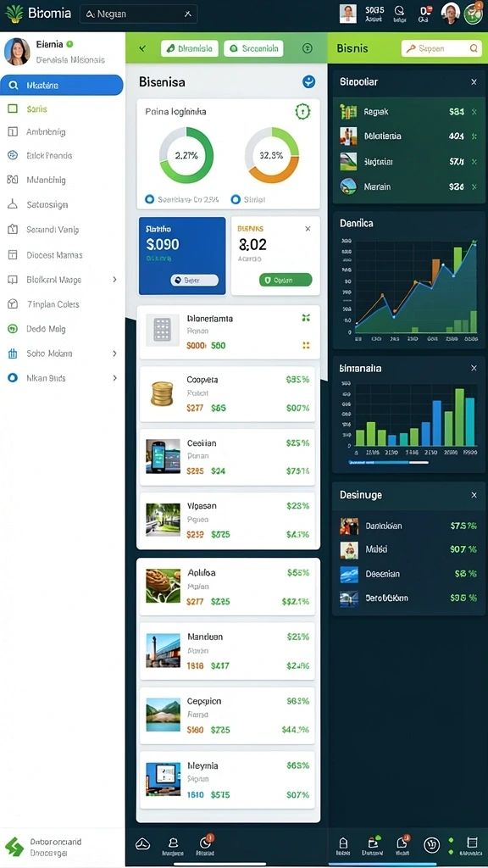
Task: Open the Manduan list item
Action: pos(227,651)
